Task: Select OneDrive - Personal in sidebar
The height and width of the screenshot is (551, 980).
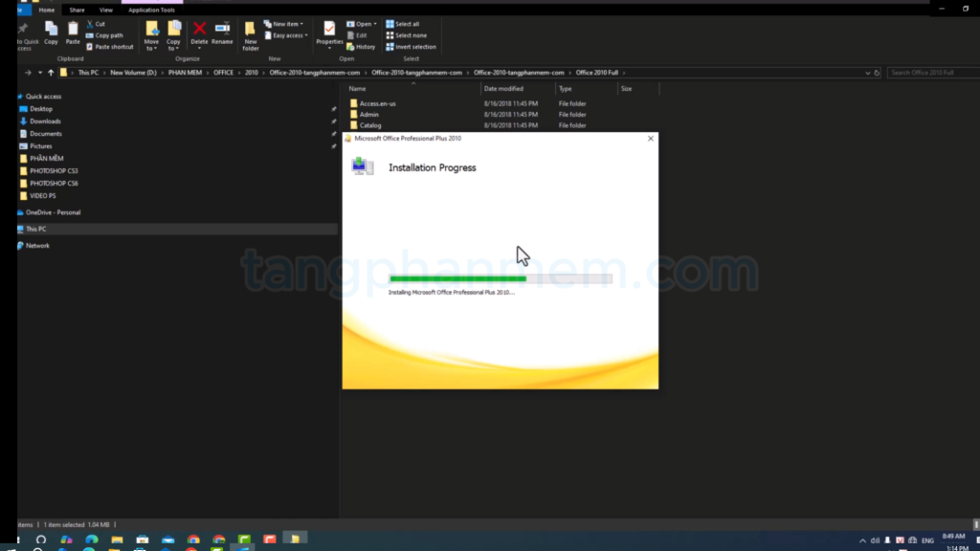Action: (x=53, y=212)
